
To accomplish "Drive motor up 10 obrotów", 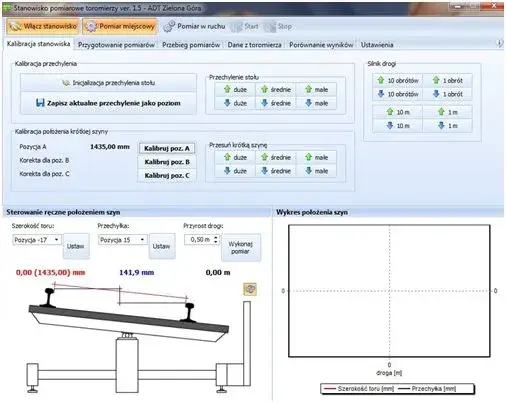I will (398, 80).
